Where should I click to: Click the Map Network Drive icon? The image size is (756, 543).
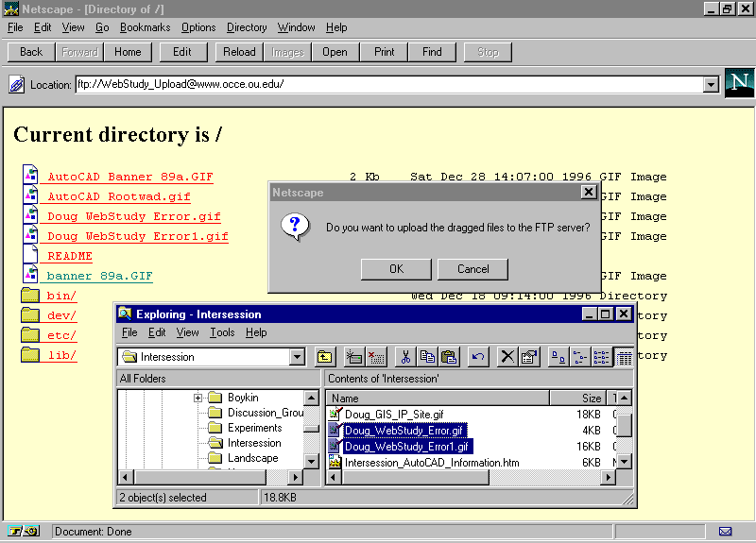353,357
